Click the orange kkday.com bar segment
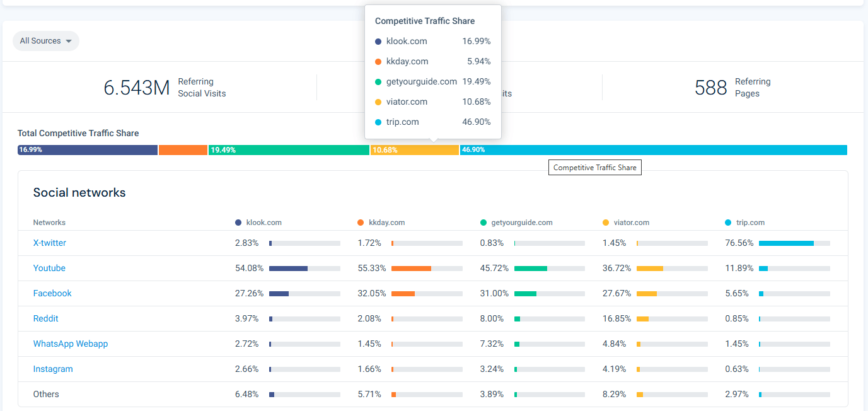The image size is (868, 411). pyautogui.click(x=183, y=150)
